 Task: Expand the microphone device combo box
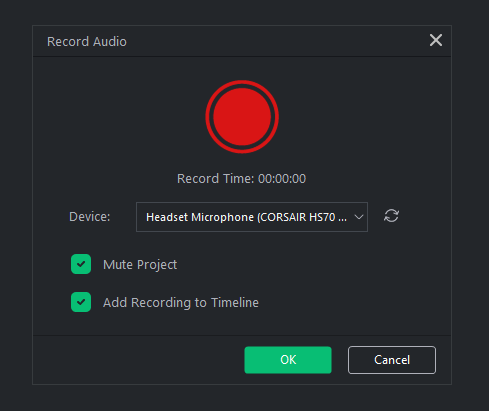(252, 217)
